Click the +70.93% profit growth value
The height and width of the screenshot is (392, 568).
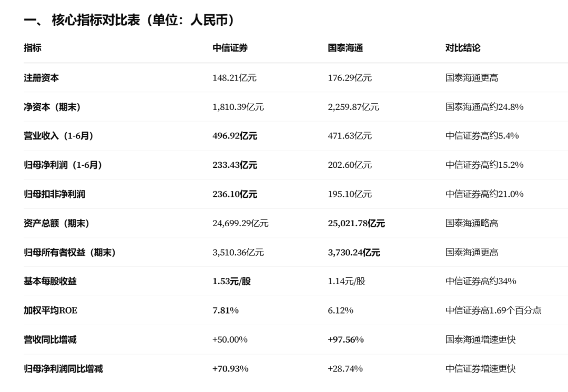coord(230,369)
